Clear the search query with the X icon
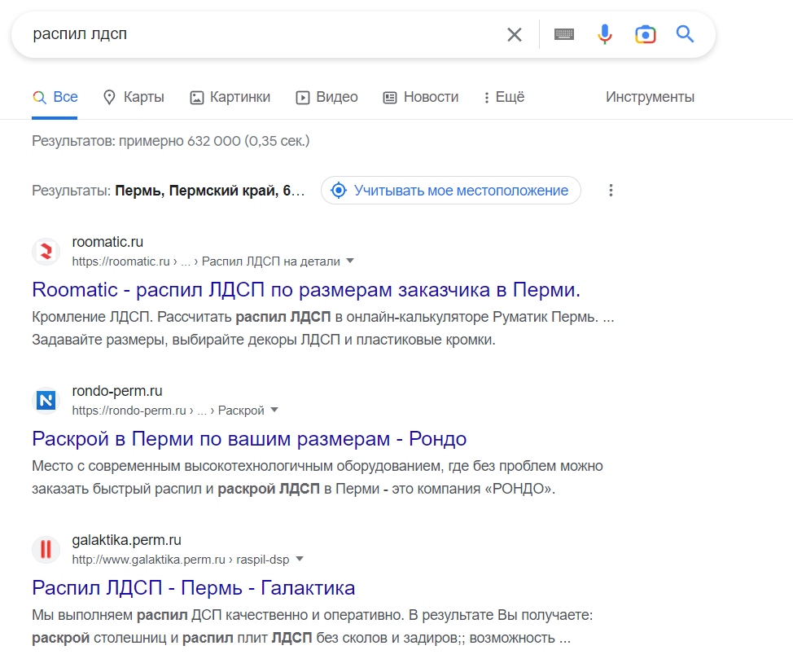This screenshot has height=672, width=793. coord(515,34)
